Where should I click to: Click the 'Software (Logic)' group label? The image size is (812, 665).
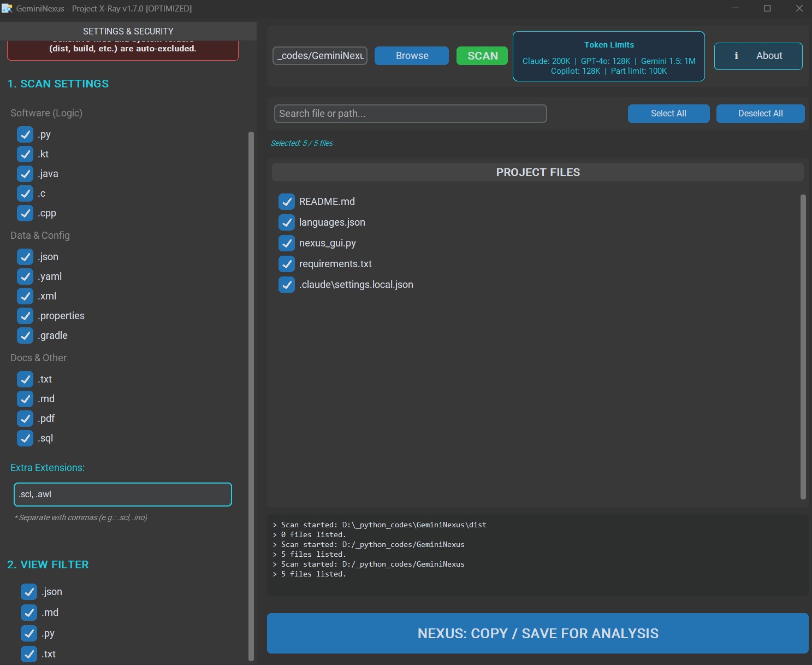(x=46, y=113)
